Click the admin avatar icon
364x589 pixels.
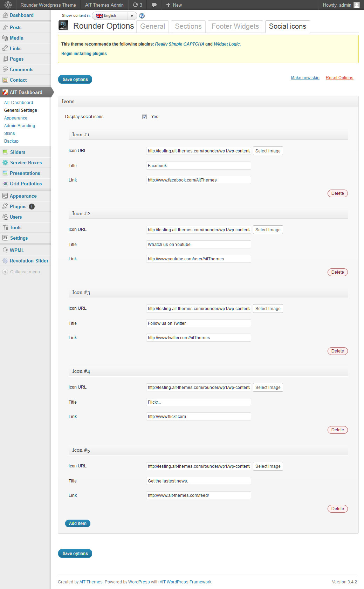pos(357,5)
